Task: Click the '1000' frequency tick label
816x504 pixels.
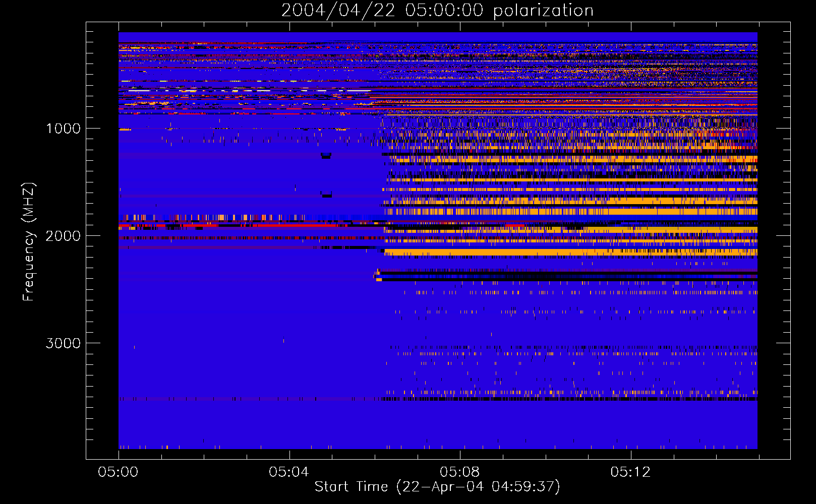Action: click(x=63, y=129)
